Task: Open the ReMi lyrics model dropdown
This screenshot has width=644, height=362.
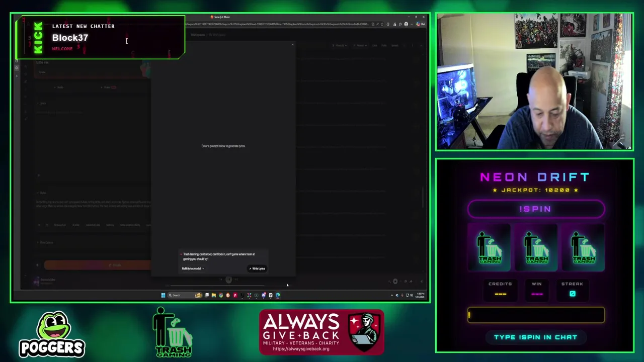Action: [x=193, y=268]
